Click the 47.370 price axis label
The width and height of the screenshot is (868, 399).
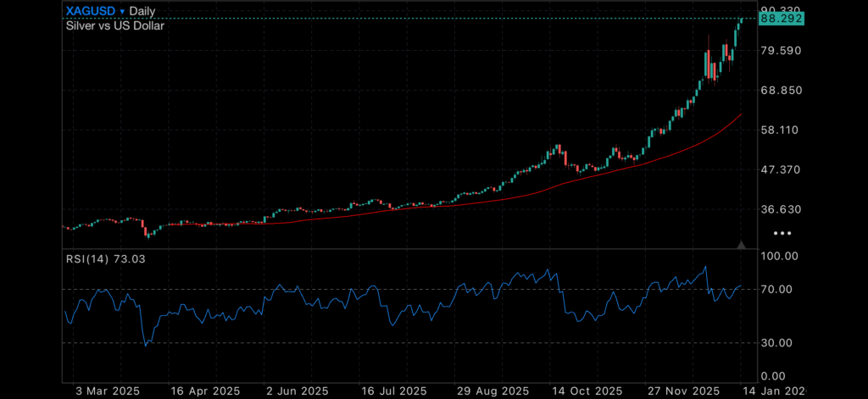click(x=781, y=169)
